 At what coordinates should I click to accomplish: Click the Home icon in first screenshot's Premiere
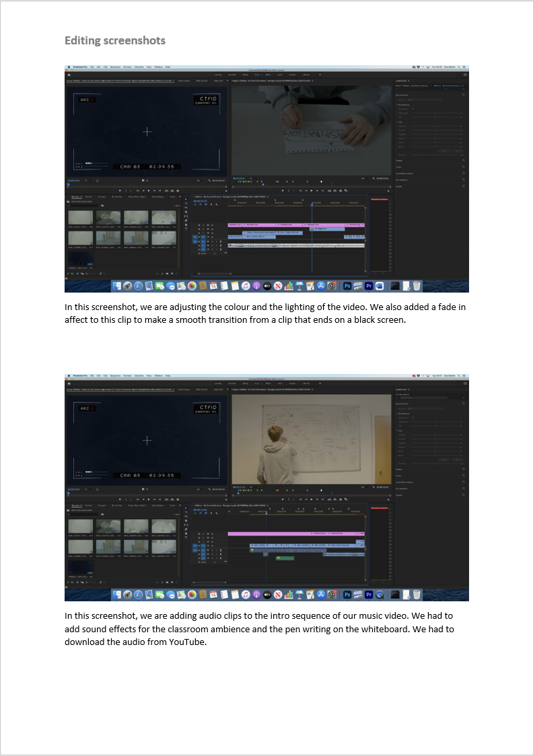[69, 75]
